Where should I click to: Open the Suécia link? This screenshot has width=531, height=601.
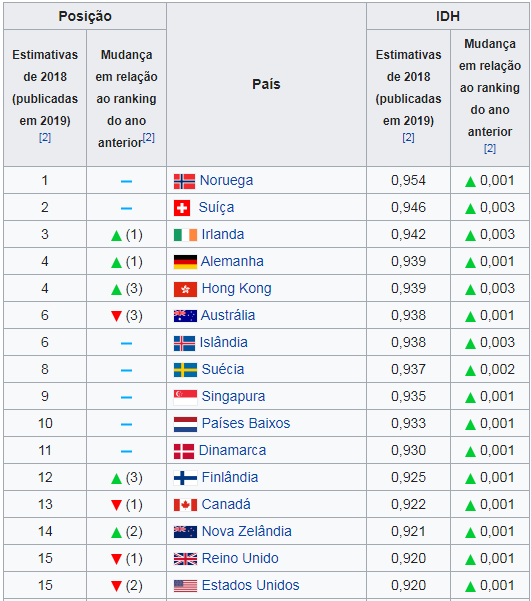coord(223,369)
